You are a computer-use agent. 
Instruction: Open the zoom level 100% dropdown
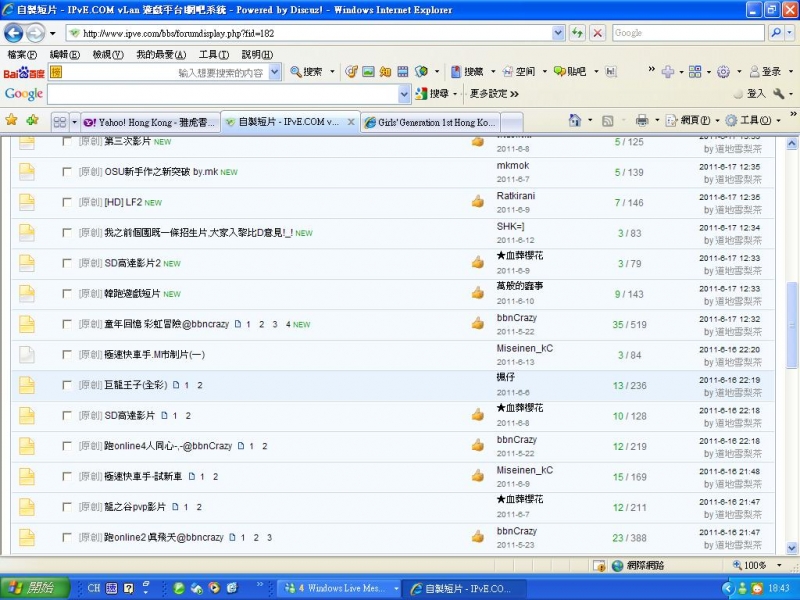[x=777, y=566]
